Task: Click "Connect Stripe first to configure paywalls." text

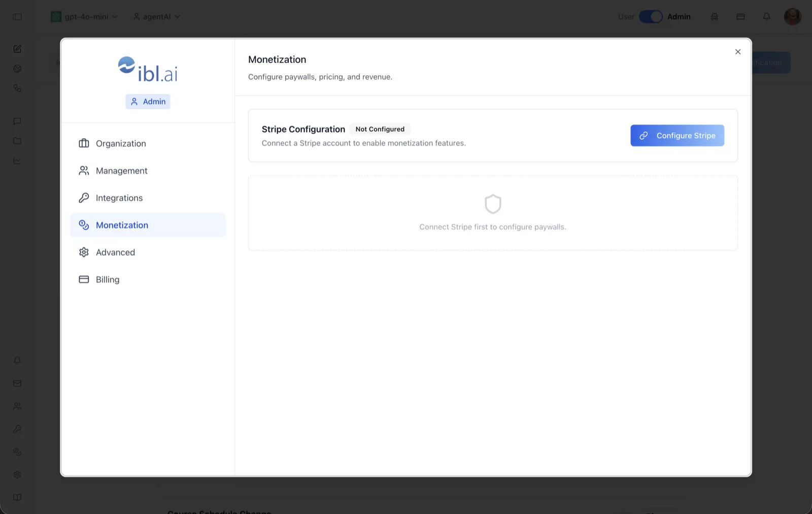Action: [x=493, y=227]
